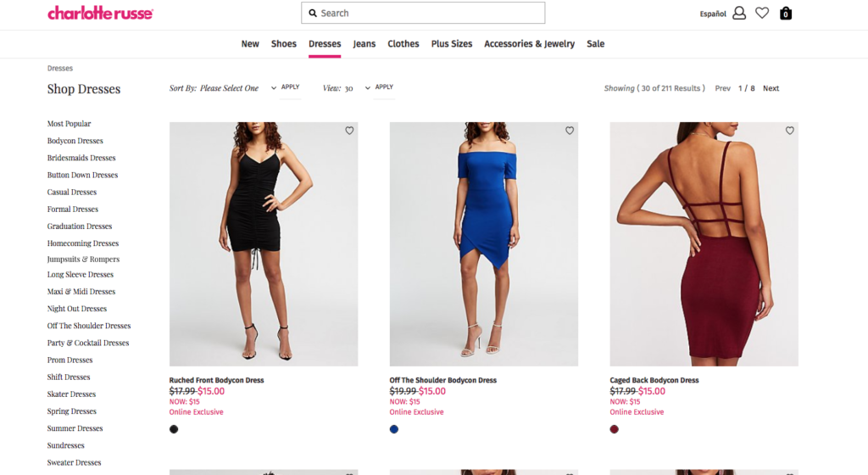Open the wishlist heart icon in header
This screenshot has width=868, height=475.
pos(762,13)
